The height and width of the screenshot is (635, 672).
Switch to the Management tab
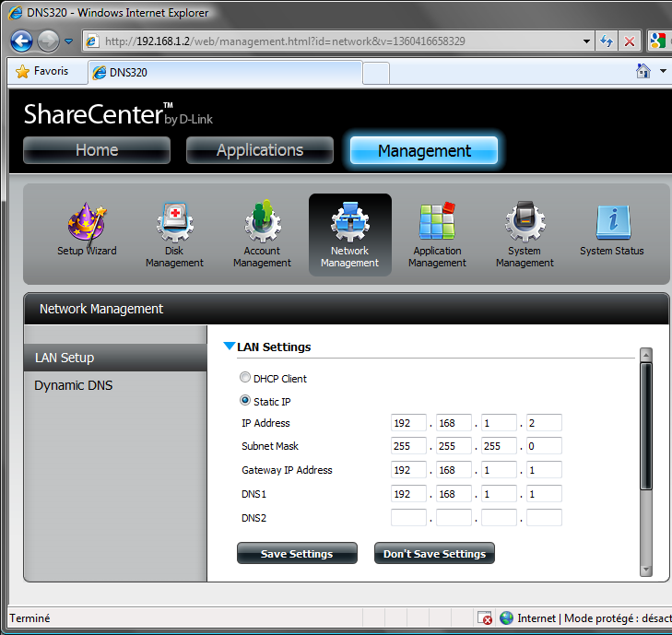pyautogui.click(x=424, y=150)
